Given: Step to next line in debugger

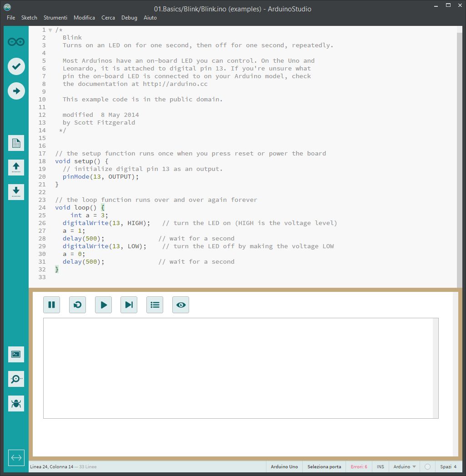Looking at the screenshot, I should [x=129, y=305].
